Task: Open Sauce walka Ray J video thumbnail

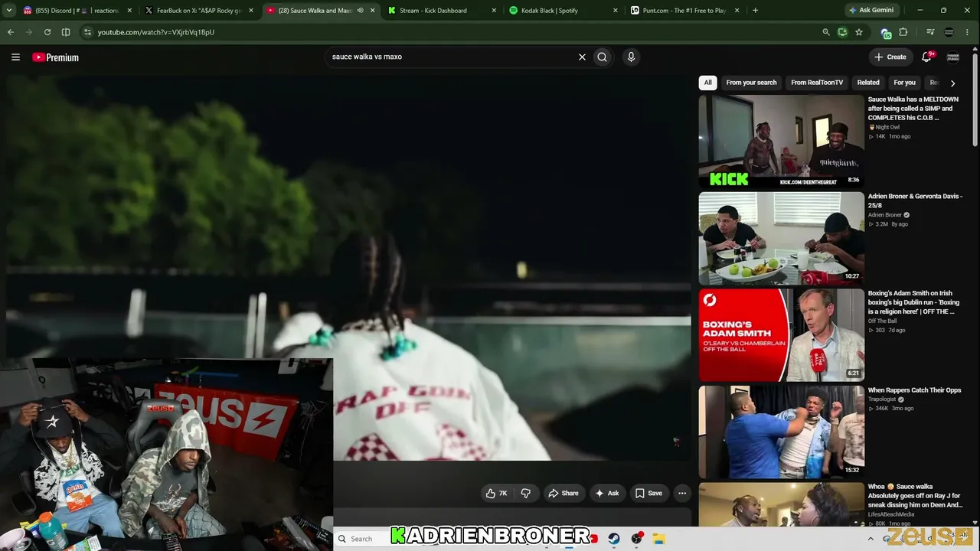Action: 781,504
